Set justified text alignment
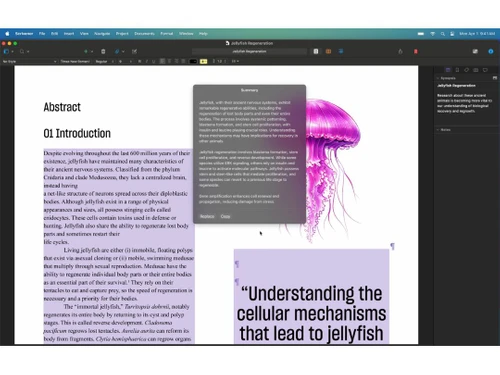 (x=183, y=61)
